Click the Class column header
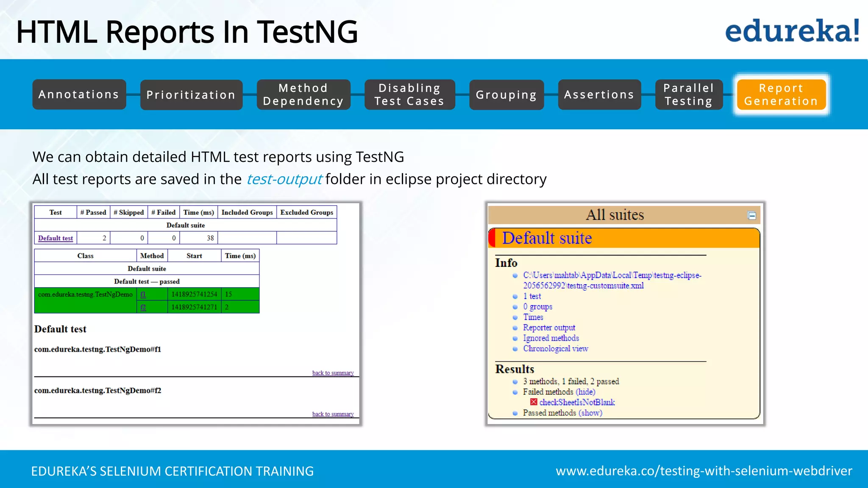Image resolution: width=868 pixels, height=488 pixels. (x=85, y=256)
